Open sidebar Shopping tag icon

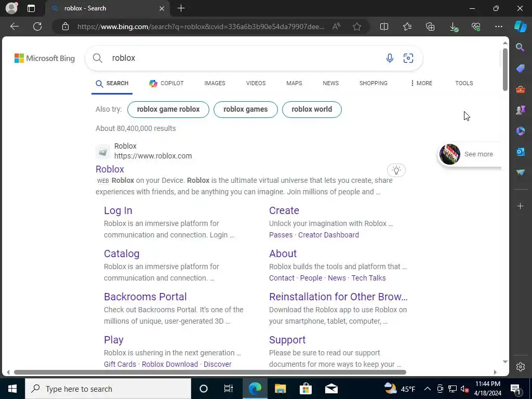pyautogui.click(x=521, y=69)
